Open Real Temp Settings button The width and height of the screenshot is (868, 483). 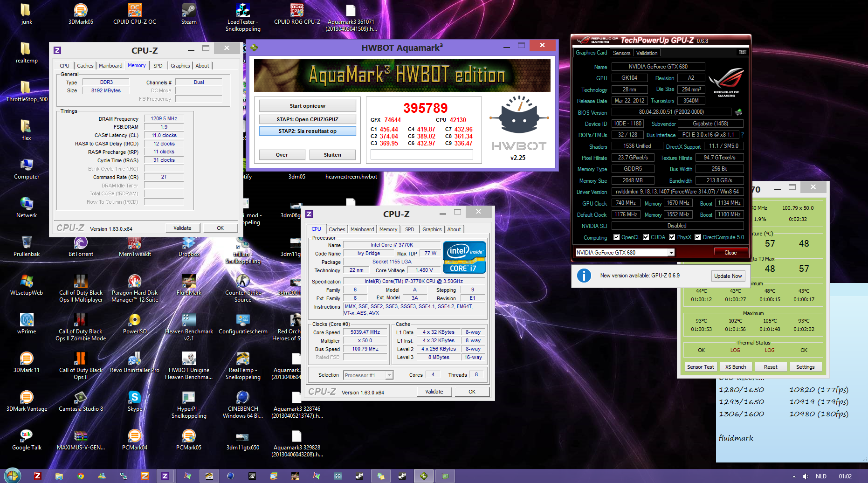805,367
